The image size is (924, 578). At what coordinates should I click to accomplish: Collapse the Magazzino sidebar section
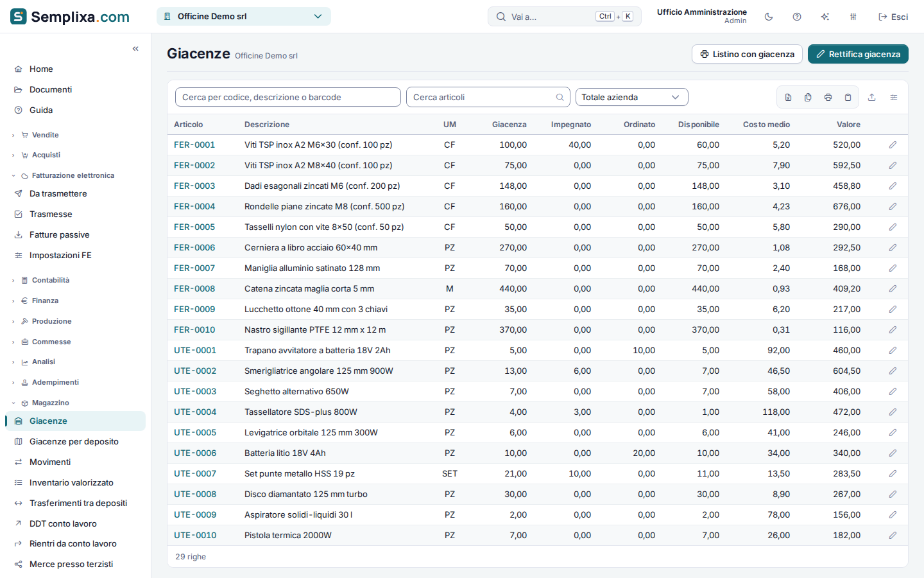pyautogui.click(x=50, y=403)
